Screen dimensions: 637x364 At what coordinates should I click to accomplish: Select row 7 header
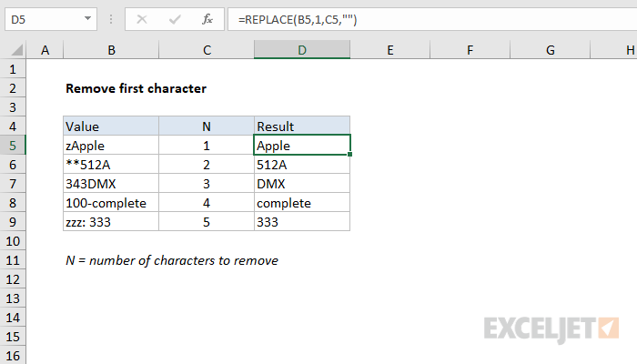(x=13, y=184)
